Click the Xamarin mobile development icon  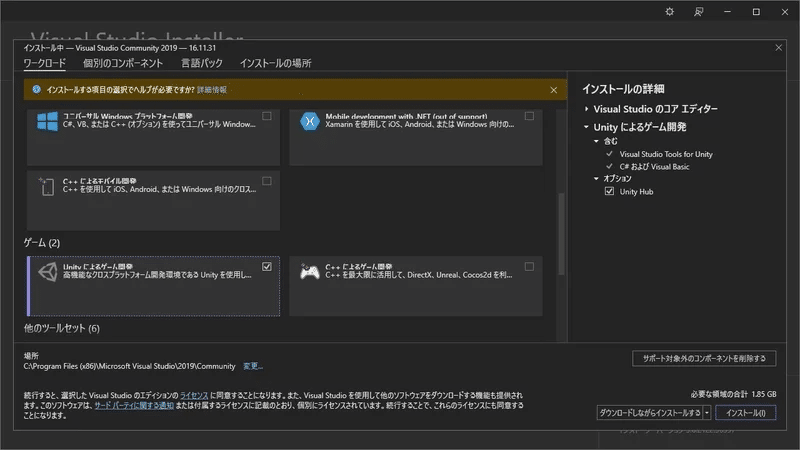310,121
